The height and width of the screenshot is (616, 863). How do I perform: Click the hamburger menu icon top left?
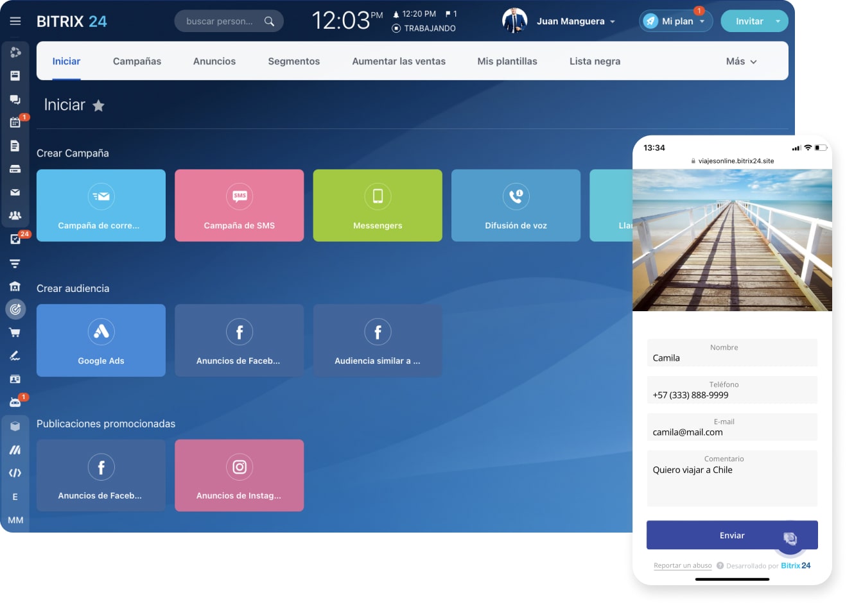[x=15, y=20]
